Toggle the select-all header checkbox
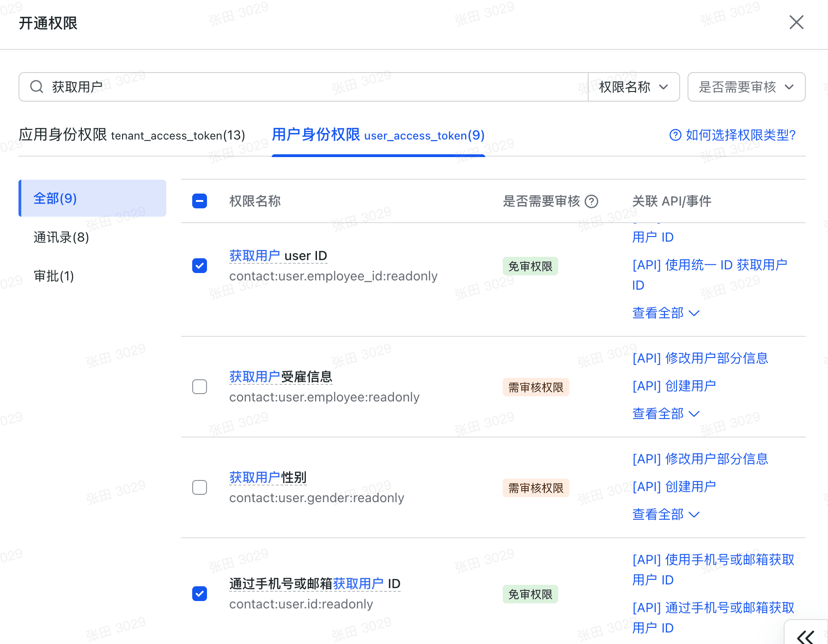The image size is (828, 644). [200, 201]
